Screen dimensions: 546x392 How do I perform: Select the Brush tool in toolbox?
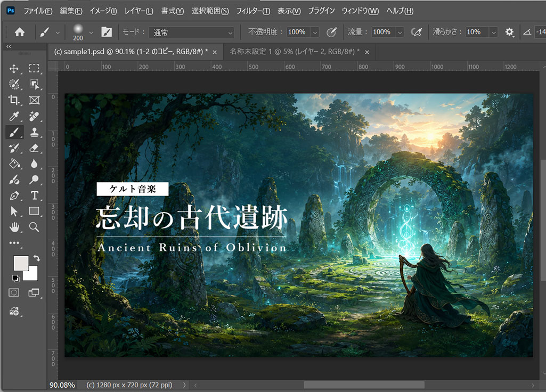tap(14, 132)
